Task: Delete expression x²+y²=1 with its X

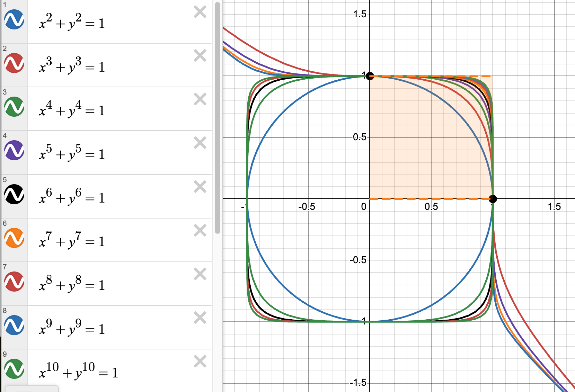Action: (200, 12)
